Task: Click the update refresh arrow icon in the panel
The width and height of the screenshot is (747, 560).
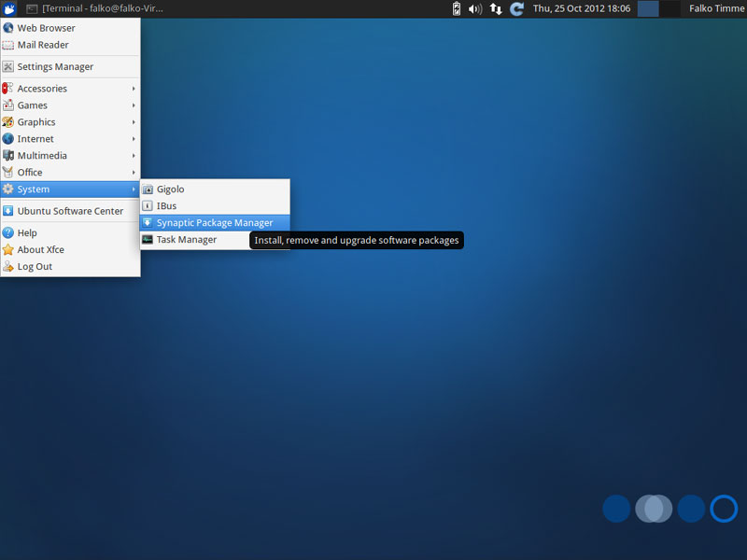Action: click(x=516, y=8)
